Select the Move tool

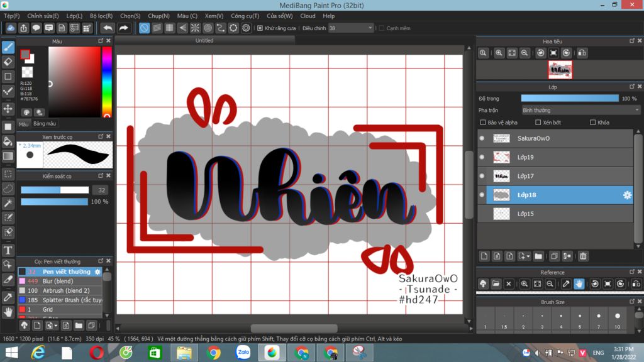click(x=8, y=109)
